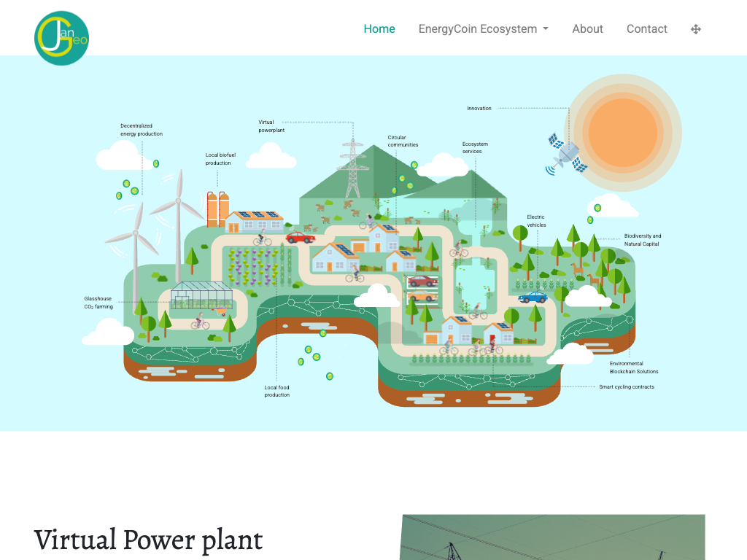Click the power line photo thumbnail
Image resolution: width=747 pixels, height=560 pixels.
pyautogui.click(x=552, y=537)
